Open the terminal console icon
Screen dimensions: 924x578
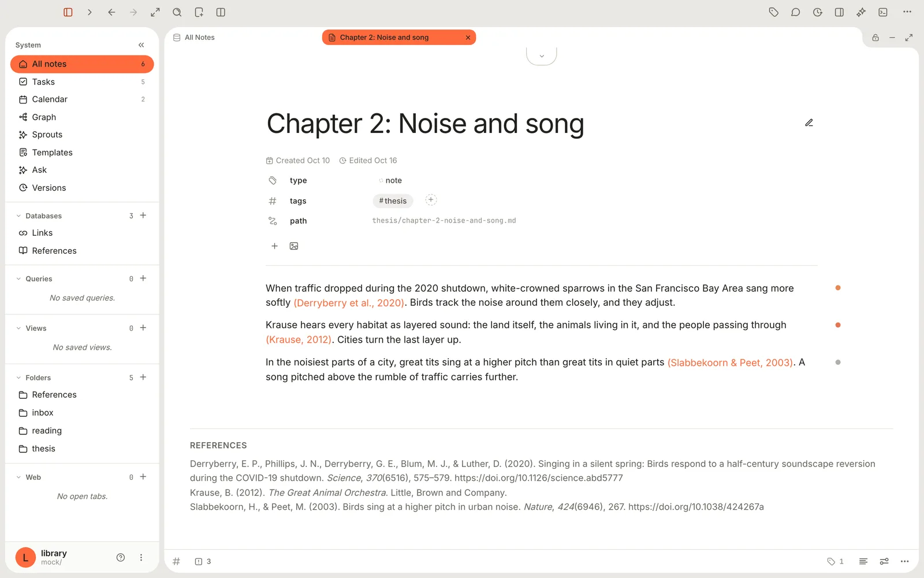click(x=883, y=12)
